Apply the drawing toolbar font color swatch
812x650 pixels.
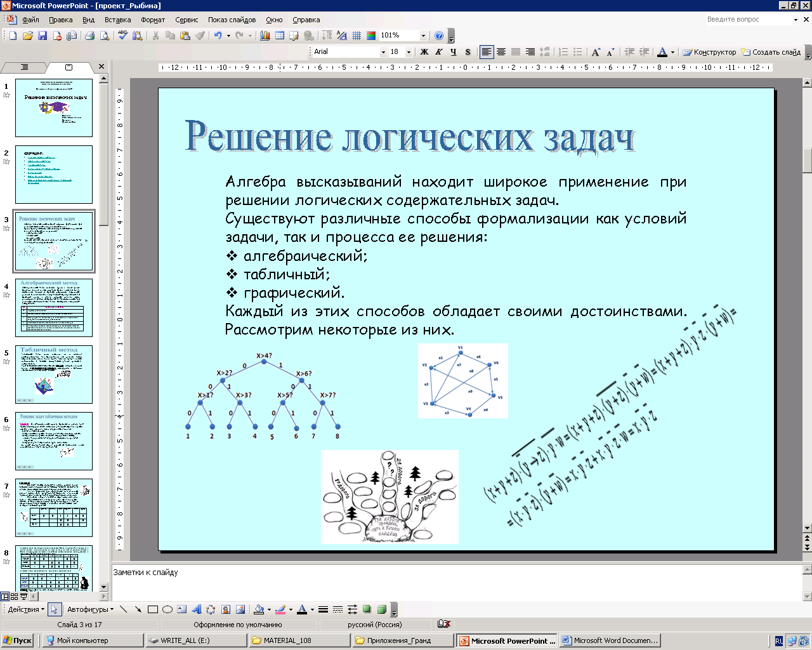pyautogui.click(x=302, y=609)
